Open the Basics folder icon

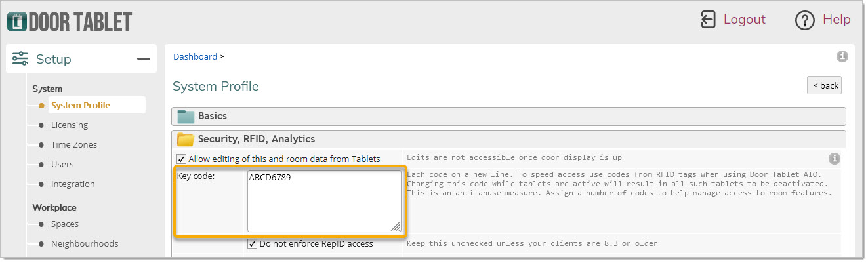click(x=186, y=116)
